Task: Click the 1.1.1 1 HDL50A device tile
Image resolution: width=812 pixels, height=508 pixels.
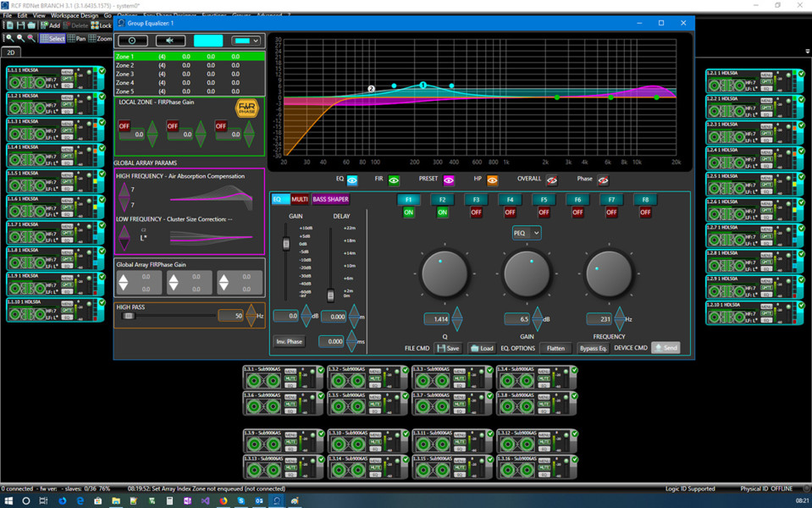Action: coord(55,79)
